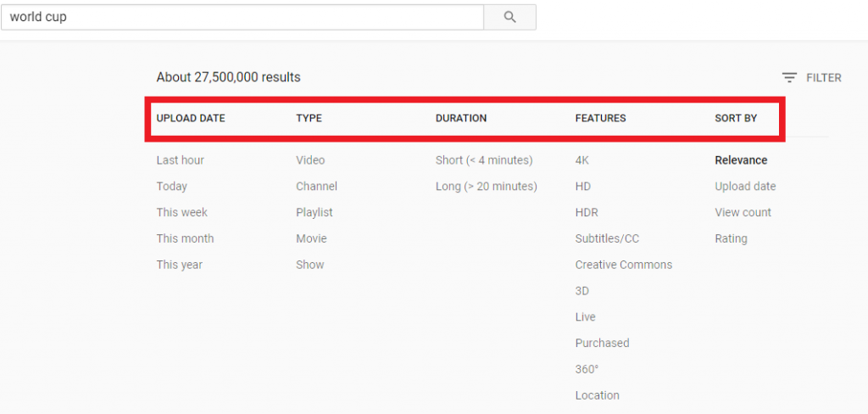The height and width of the screenshot is (414, 868).
Task: Filter results by Video type
Action: point(310,160)
